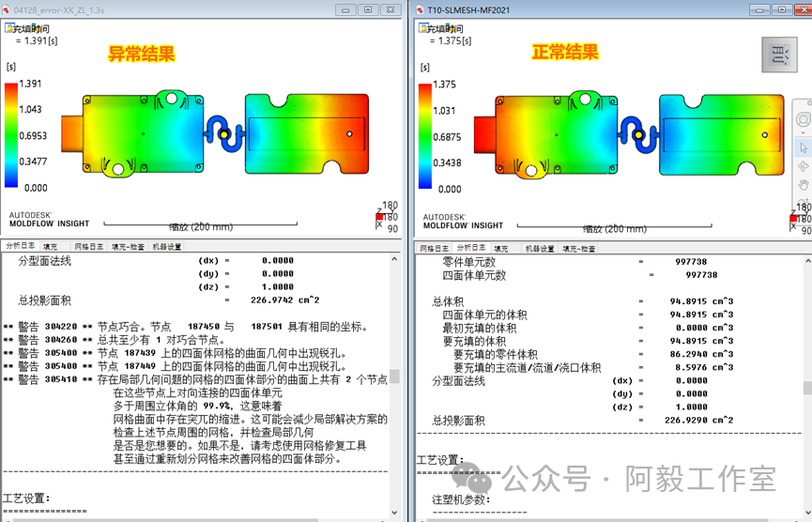Click the legend max value 1.375
Viewport: 812px width, 522px height.
(444, 84)
